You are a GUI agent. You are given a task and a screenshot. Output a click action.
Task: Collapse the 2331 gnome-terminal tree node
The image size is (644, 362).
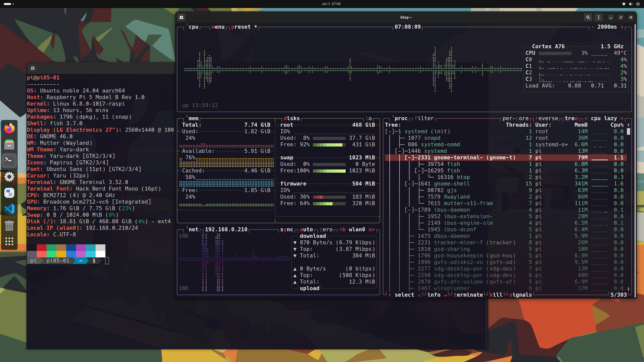pos(410,158)
